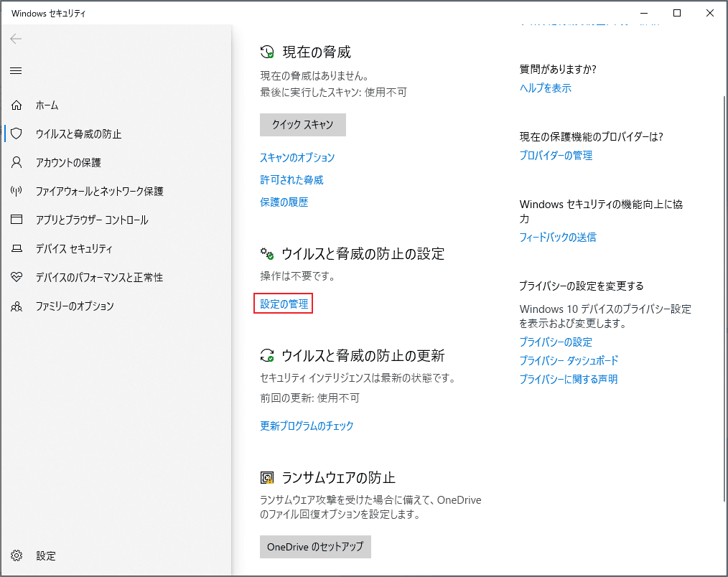Select ホーム in the sidebar
This screenshot has width=728, height=577.
coord(116,105)
